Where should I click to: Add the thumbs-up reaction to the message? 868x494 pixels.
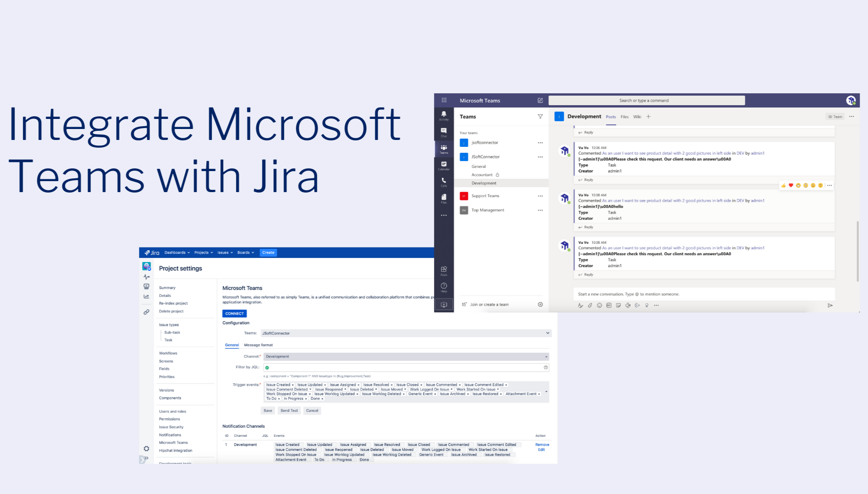(x=783, y=185)
